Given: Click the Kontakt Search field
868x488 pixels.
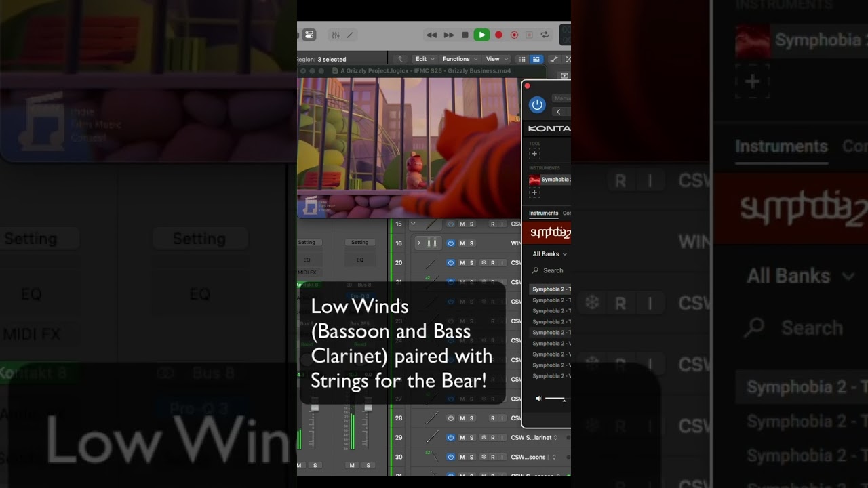Looking at the screenshot, I should pyautogui.click(x=550, y=270).
